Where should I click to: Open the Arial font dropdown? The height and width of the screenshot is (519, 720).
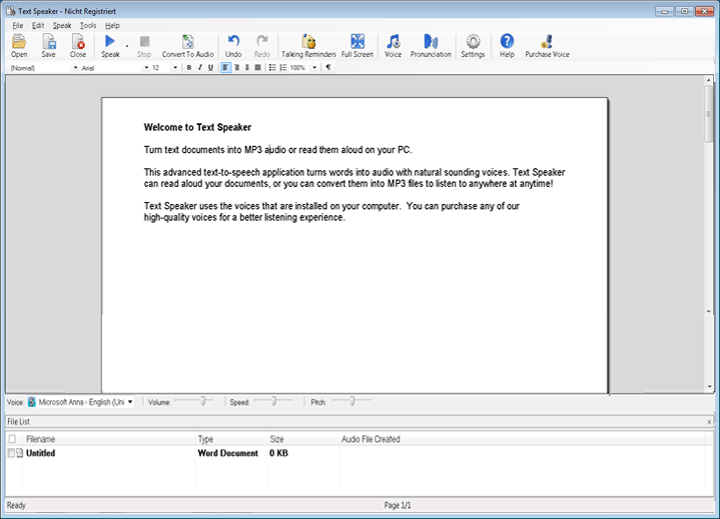tap(146, 68)
